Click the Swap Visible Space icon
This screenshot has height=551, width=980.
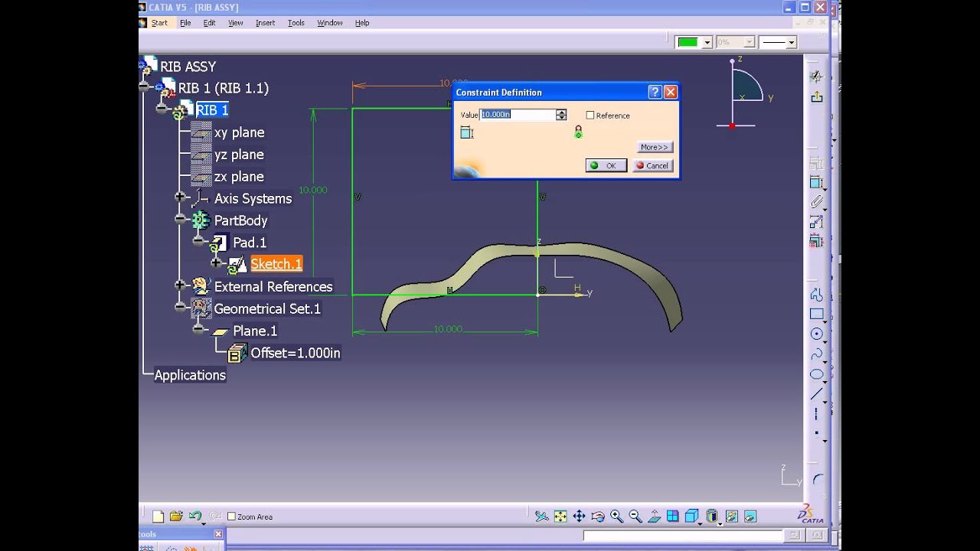750,517
